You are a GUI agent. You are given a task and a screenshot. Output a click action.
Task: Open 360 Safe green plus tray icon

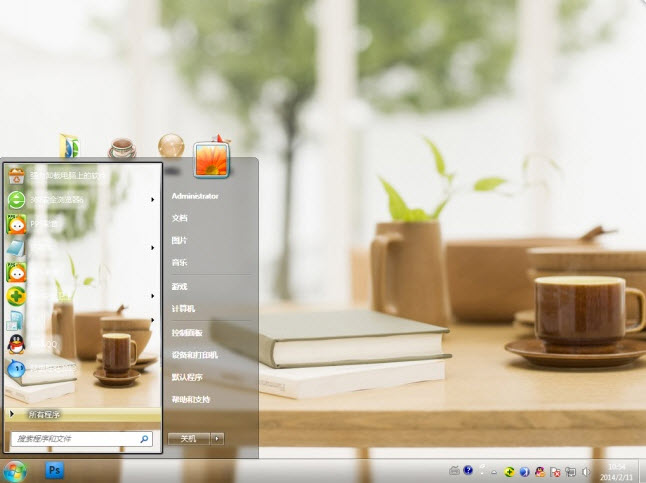click(509, 472)
